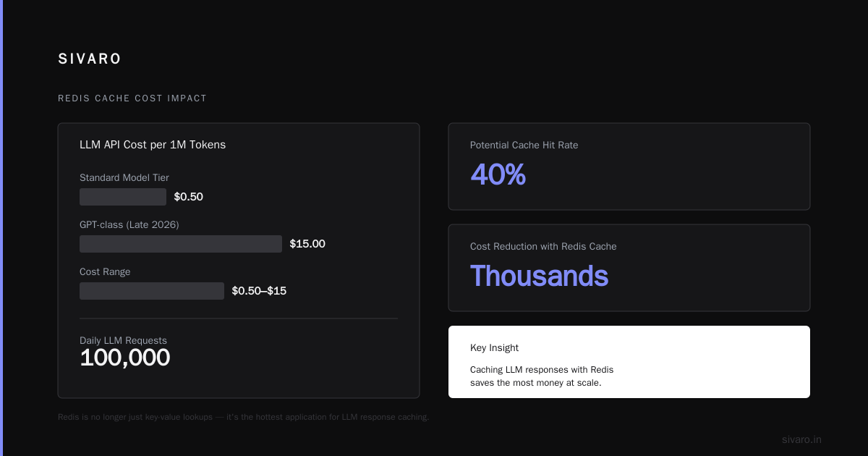Select the REDIS CACHE COST IMPACT heading
The height and width of the screenshot is (456, 868).
[132, 98]
